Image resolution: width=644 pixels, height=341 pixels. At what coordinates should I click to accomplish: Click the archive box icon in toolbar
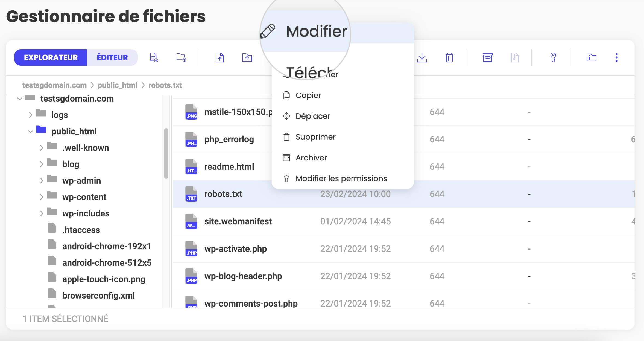coord(488,57)
